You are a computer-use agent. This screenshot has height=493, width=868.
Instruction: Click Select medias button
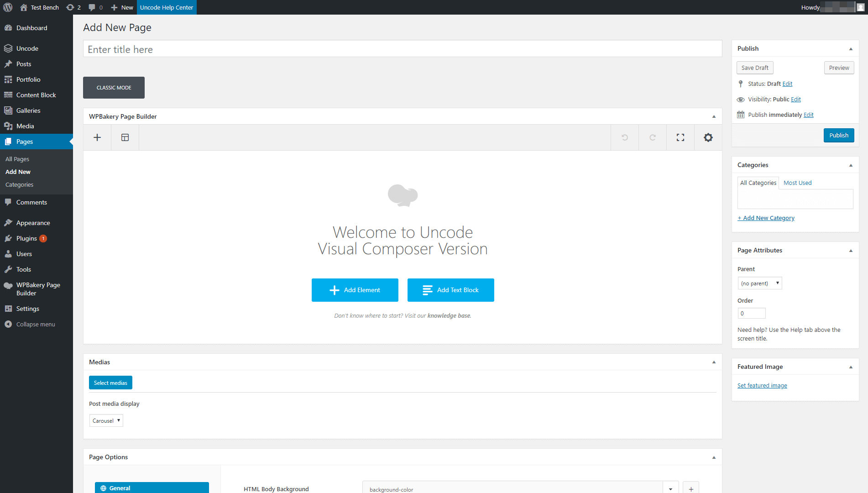[x=110, y=383]
